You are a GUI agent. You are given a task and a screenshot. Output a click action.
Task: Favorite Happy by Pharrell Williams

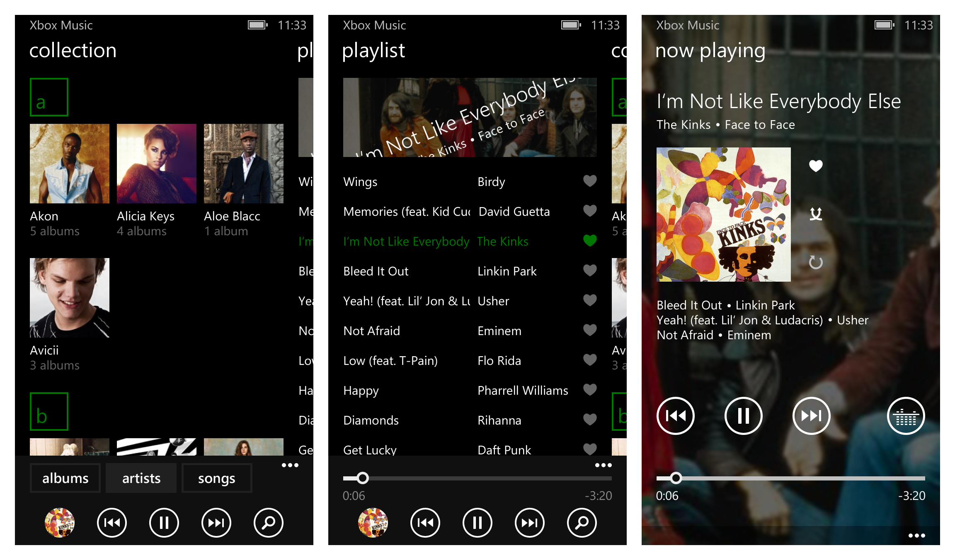pyautogui.click(x=590, y=389)
